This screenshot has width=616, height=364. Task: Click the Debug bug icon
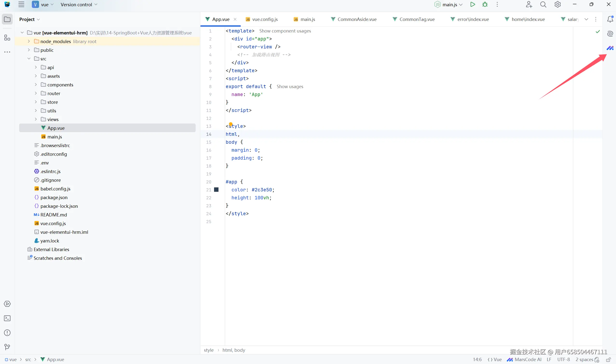(485, 4)
